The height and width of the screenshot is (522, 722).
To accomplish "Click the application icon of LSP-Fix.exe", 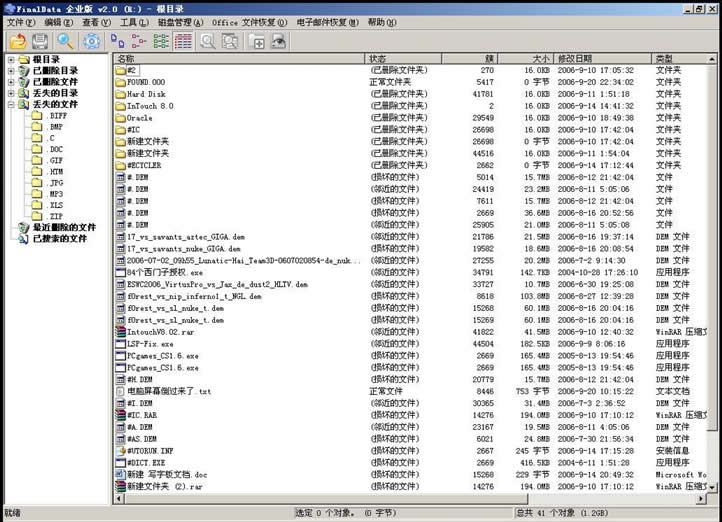I will coord(120,344).
